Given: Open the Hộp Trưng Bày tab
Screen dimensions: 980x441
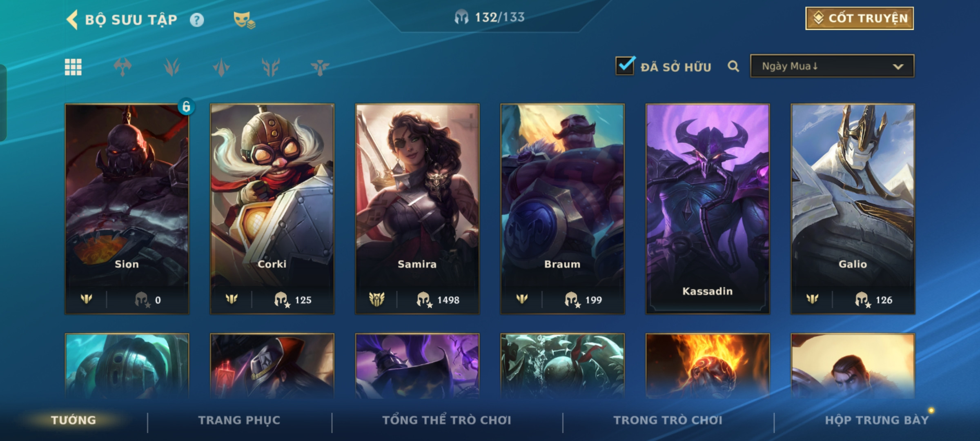Looking at the screenshot, I should (877, 420).
